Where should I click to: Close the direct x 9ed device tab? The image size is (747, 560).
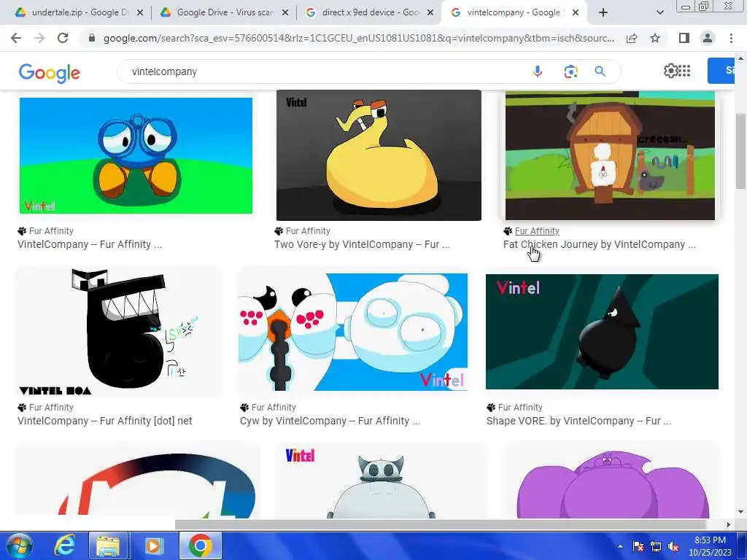click(x=430, y=13)
